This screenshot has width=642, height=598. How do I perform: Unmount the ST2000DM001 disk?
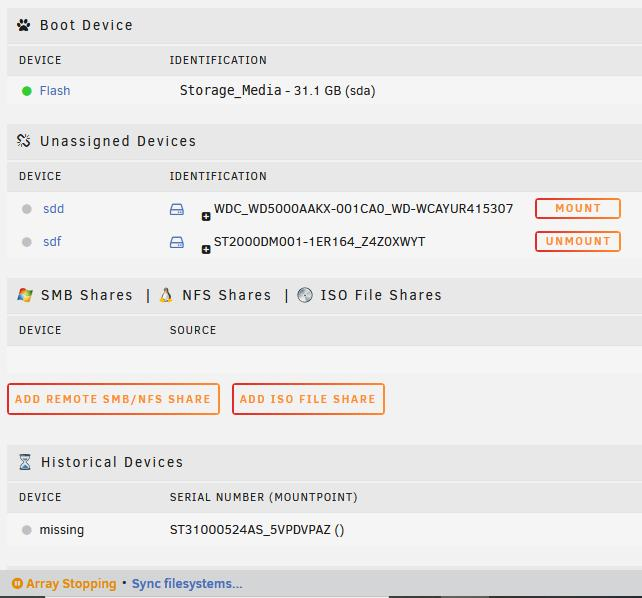click(578, 241)
